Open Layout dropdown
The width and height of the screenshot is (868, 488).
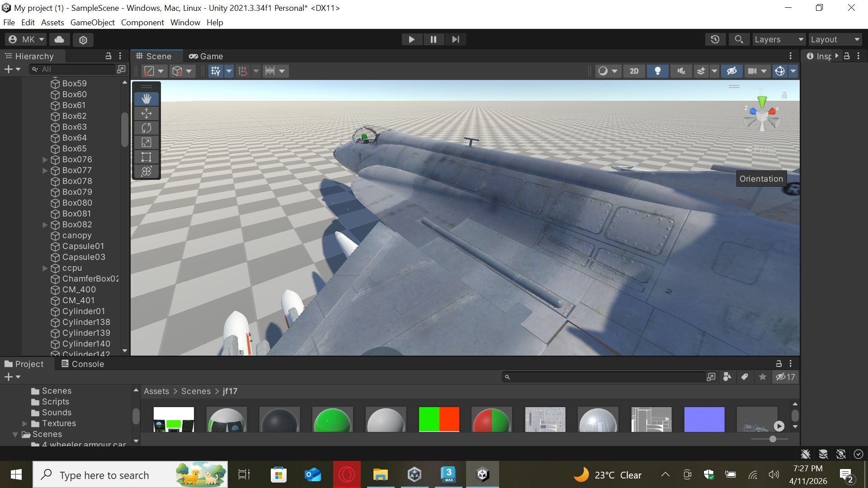(835, 39)
